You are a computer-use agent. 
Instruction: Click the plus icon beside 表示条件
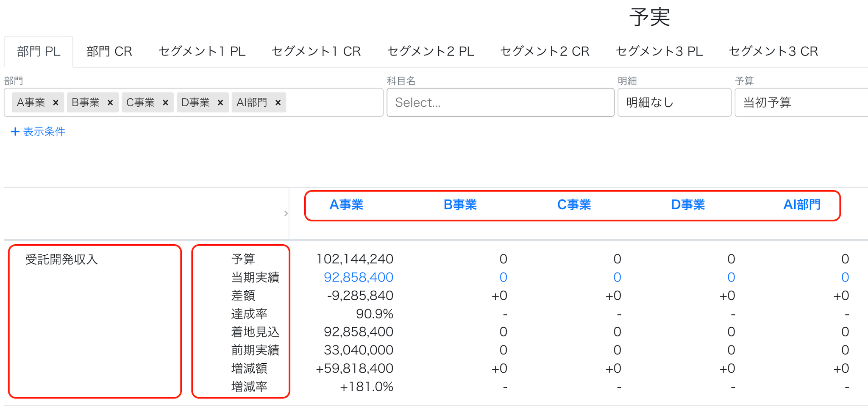[15, 132]
